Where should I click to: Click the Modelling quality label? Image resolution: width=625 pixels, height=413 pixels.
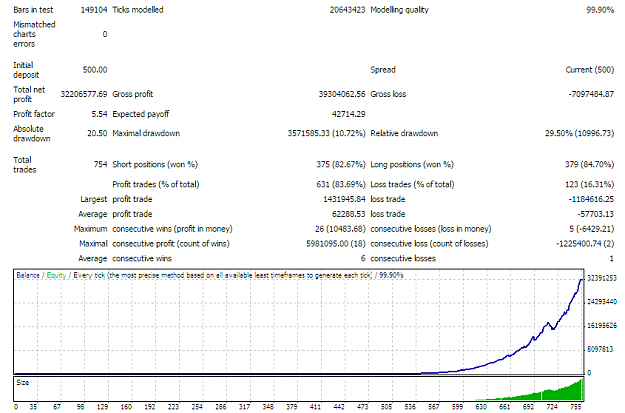click(399, 10)
